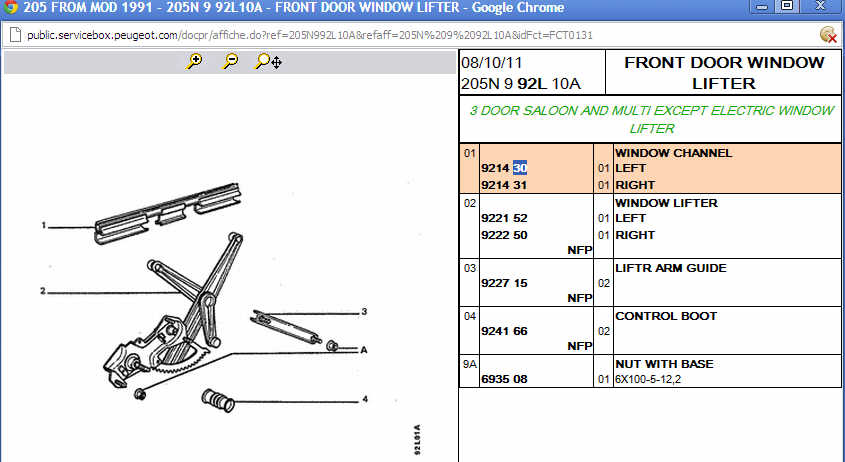Click the FRONT DOOR WINDOW LIFTER title
This screenshot has width=845, height=462.
[x=724, y=73]
